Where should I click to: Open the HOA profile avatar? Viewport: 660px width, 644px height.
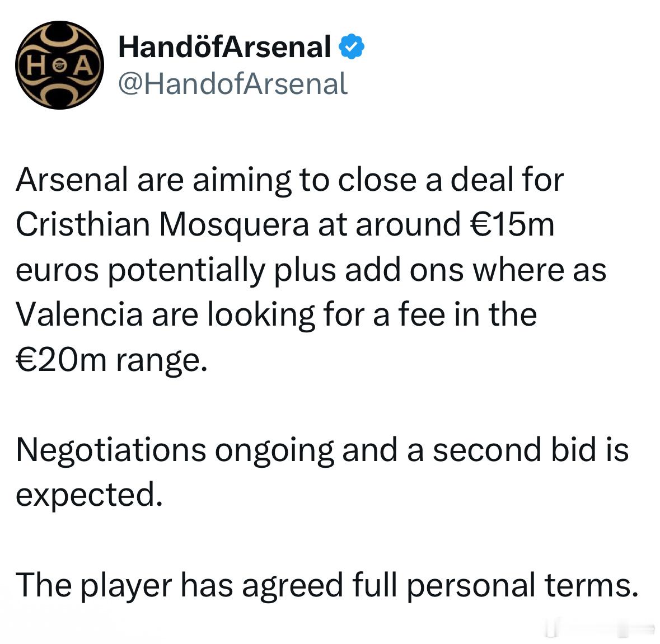point(59,65)
